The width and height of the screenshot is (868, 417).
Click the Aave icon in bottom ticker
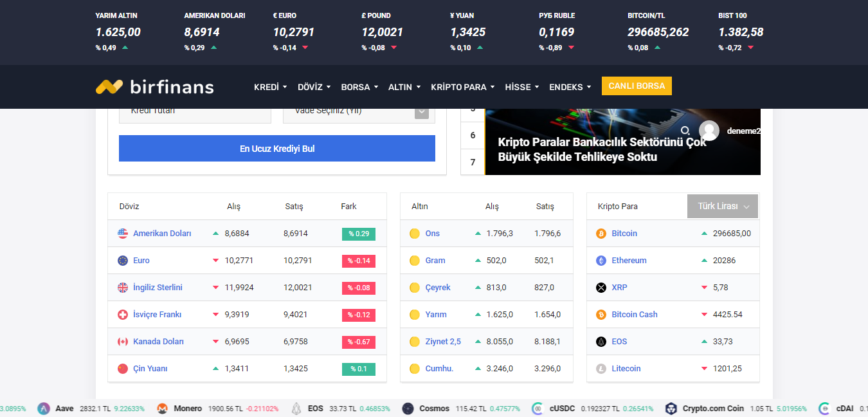click(x=44, y=409)
